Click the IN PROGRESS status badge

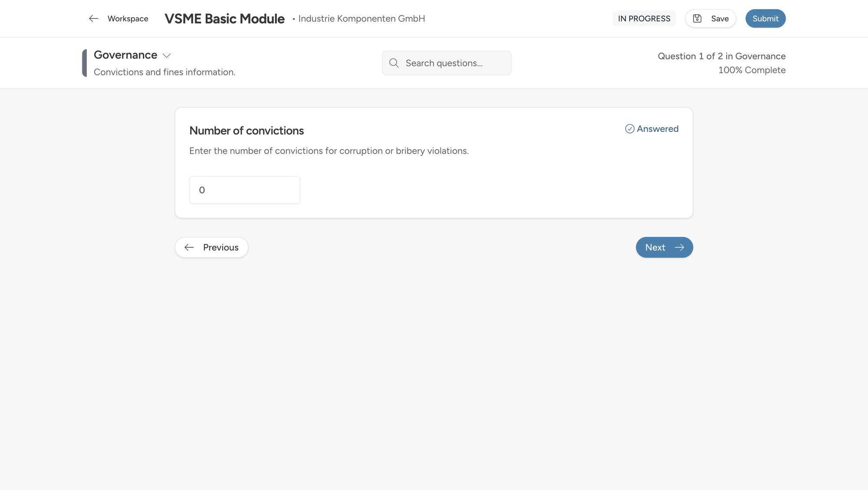(644, 19)
